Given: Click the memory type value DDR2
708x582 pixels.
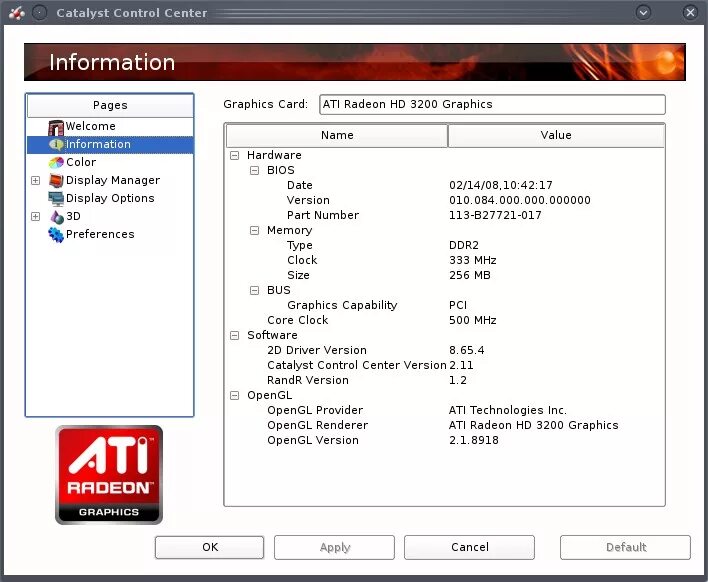Looking at the screenshot, I should tap(464, 245).
